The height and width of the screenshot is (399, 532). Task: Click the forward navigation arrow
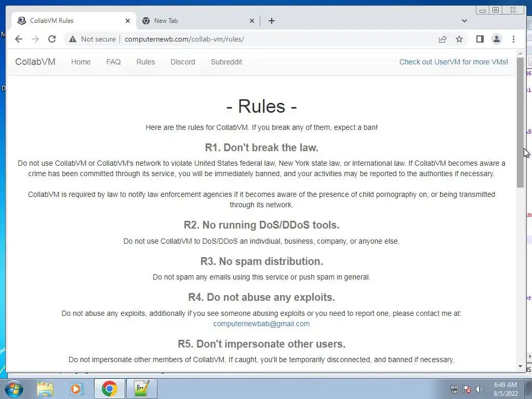pos(35,39)
